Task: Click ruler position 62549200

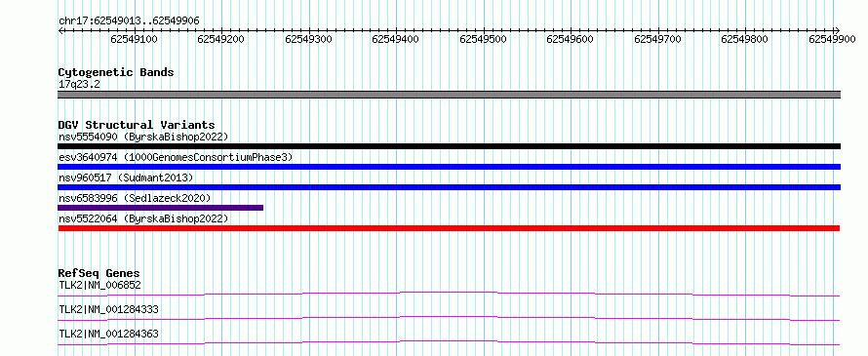Action: tap(220, 39)
